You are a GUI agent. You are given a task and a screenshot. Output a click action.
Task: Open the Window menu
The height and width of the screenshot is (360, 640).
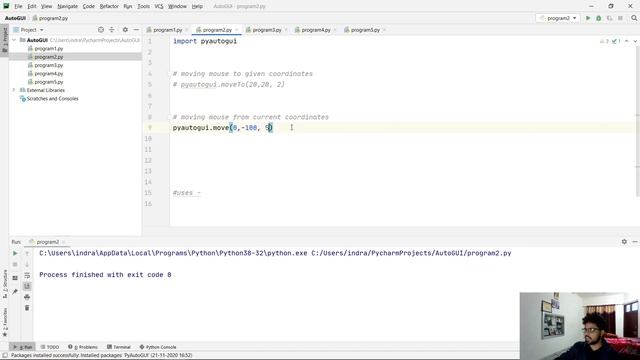(177, 7)
